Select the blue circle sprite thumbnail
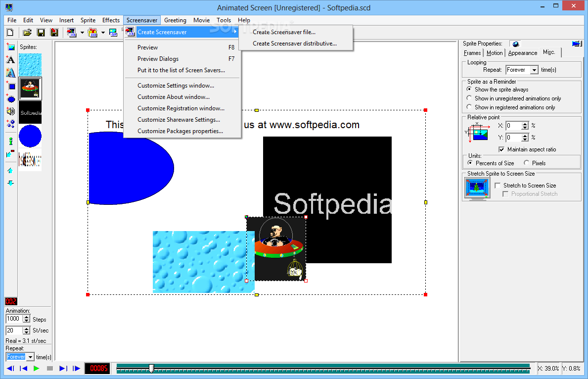This screenshot has width=588, height=379. [30, 136]
